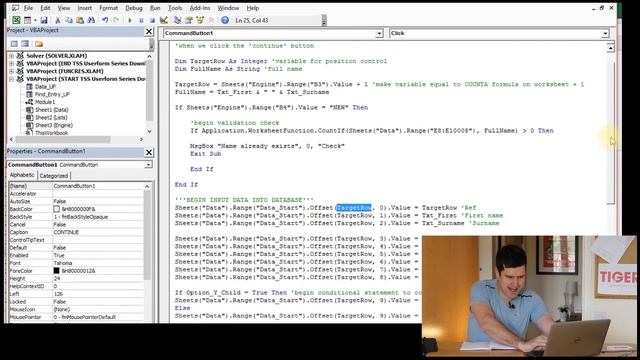This screenshot has width=640, height=360.
Task: Open the CommandButton1 object dropdown above code
Action: pos(379,33)
